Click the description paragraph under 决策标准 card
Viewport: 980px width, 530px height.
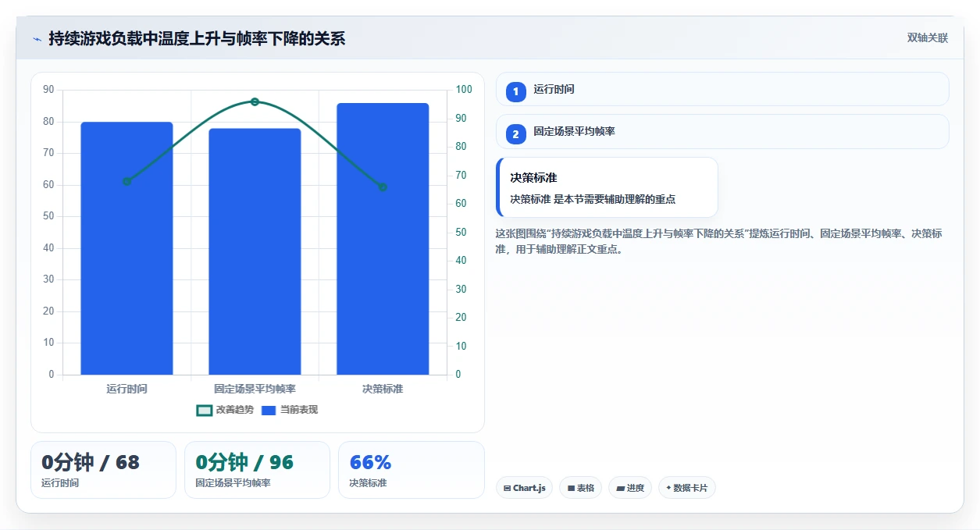[719, 242]
